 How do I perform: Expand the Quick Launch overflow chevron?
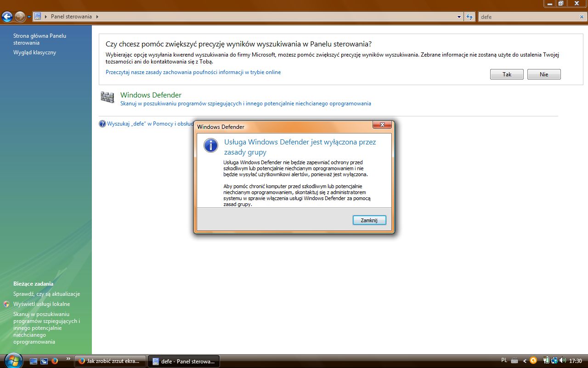68,359
